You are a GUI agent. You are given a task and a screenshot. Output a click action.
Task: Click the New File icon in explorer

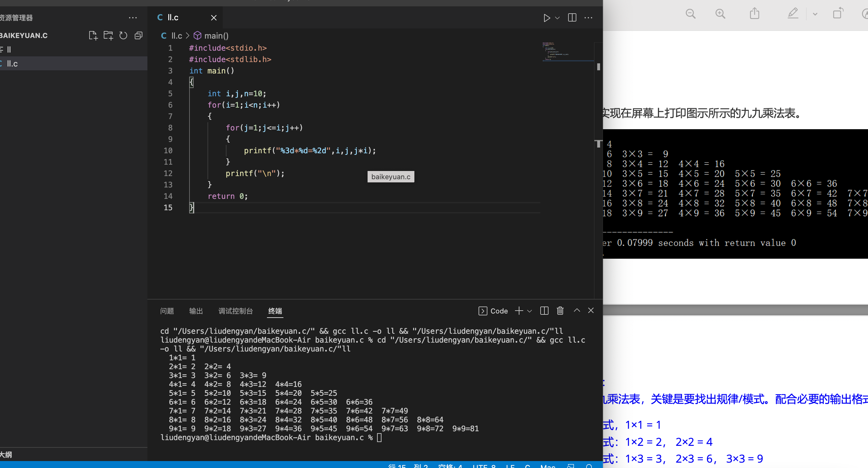pyautogui.click(x=93, y=35)
